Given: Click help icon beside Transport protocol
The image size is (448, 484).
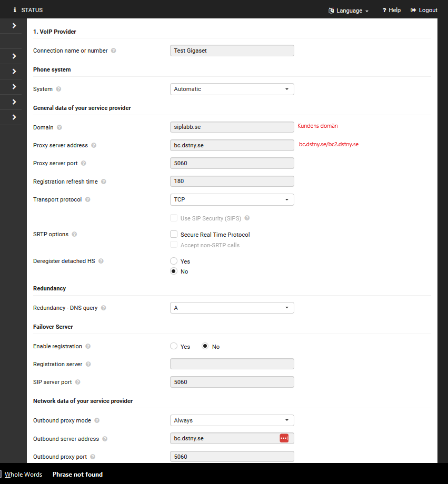Looking at the screenshot, I should pos(87,200).
